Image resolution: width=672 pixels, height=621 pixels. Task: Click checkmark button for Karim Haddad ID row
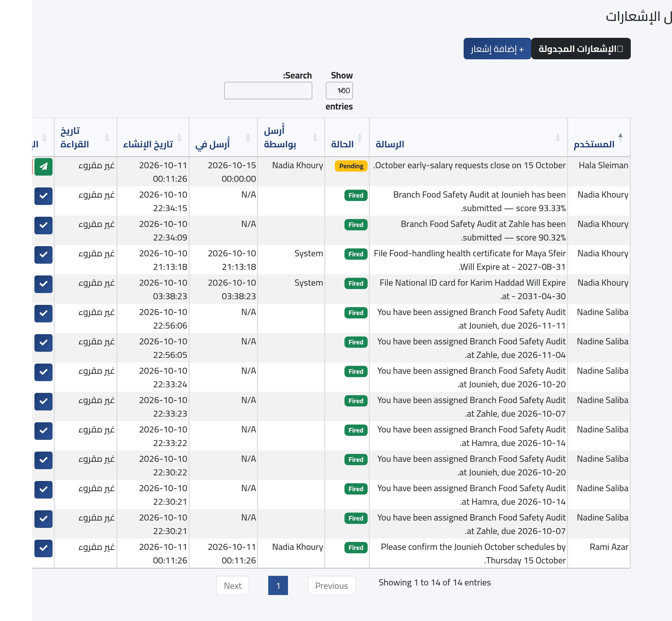point(43,284)
